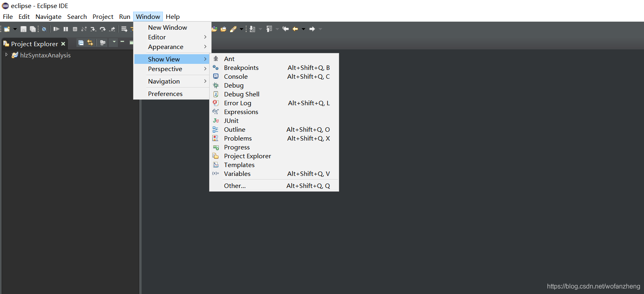Click the Open Type folder icon

click(x=214, y=29)
